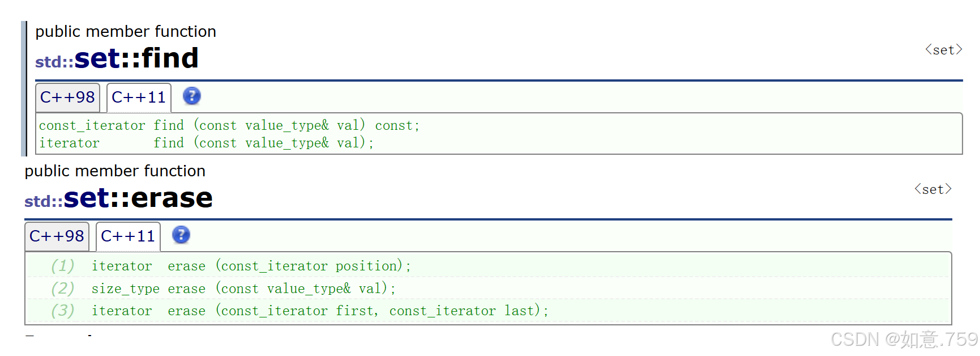980x356 pixels.
Task: Select C++98 tab under set::find
Action: pos(67,98)
